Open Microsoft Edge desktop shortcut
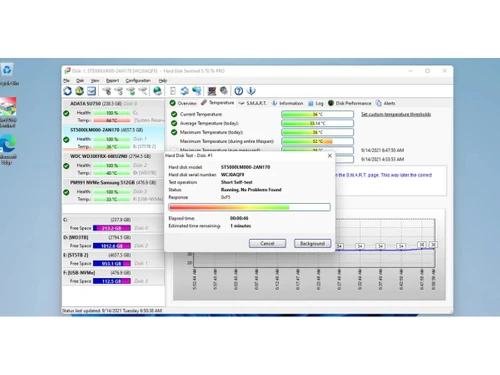Viewport: 500px width, 375px height. coord(8,149)
